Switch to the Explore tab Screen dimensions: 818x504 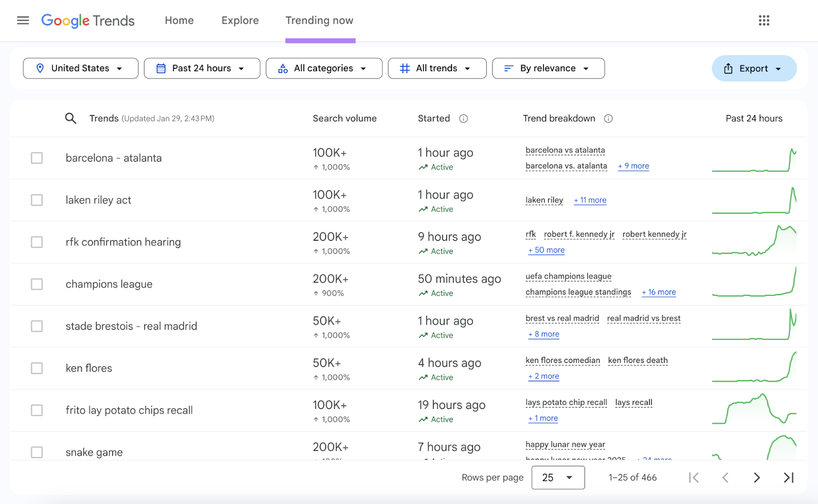[240, 20]
